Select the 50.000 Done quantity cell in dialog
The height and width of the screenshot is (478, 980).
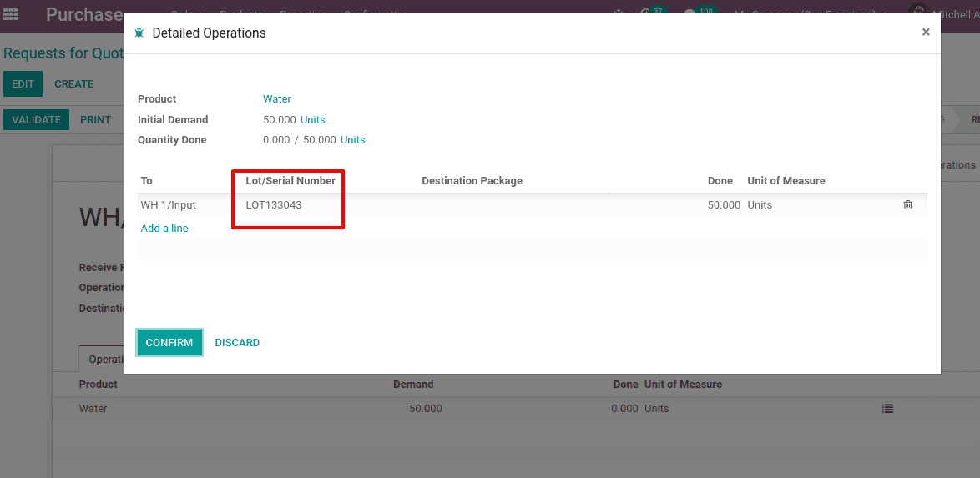724,205
